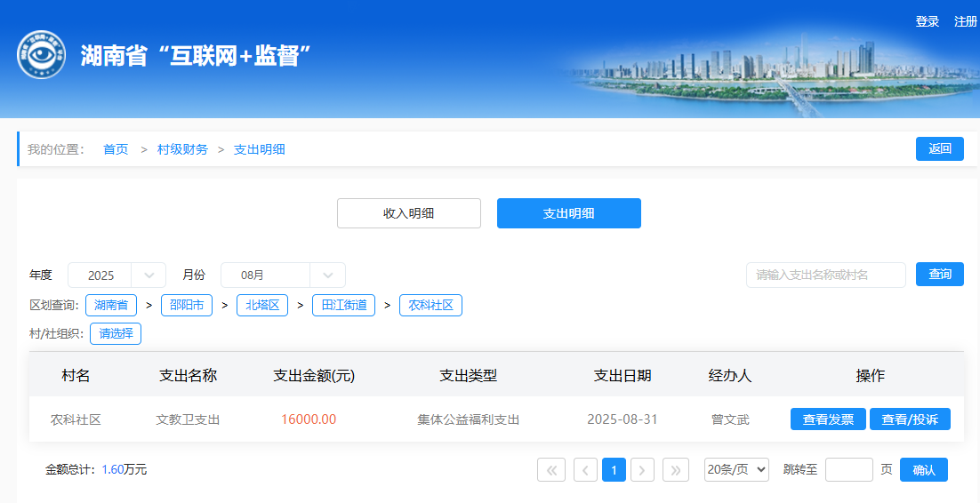This screenshot has width=980, height=503.
Task: Switch to 收入明细 tab
Action: coord(409,213)
